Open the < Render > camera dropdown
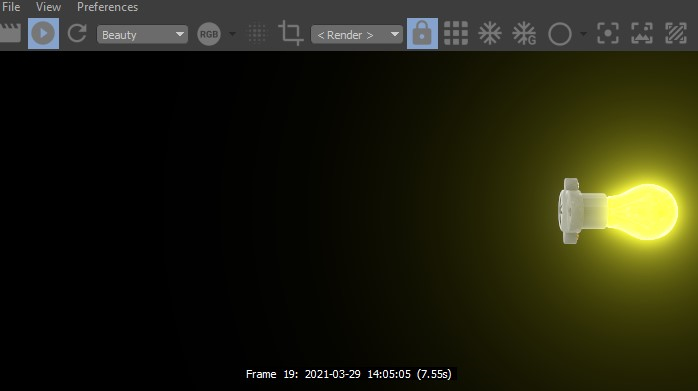 tap(357, 34)
